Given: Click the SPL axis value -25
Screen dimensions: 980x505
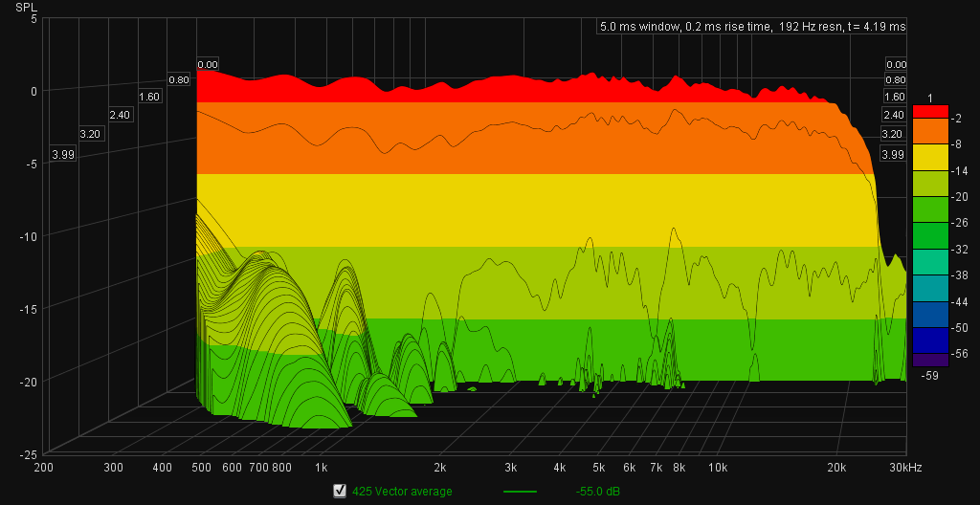Looking at the screenshot, I should 28,454.
